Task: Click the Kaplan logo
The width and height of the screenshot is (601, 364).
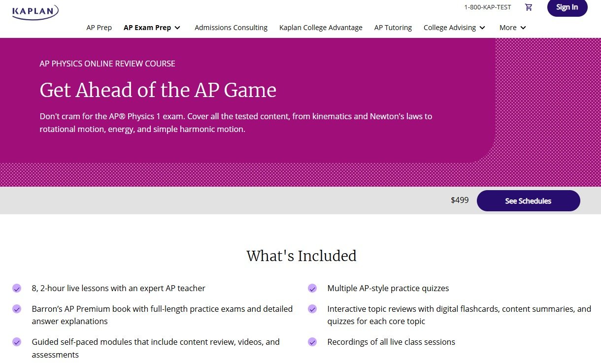Action: click(35, 12)
